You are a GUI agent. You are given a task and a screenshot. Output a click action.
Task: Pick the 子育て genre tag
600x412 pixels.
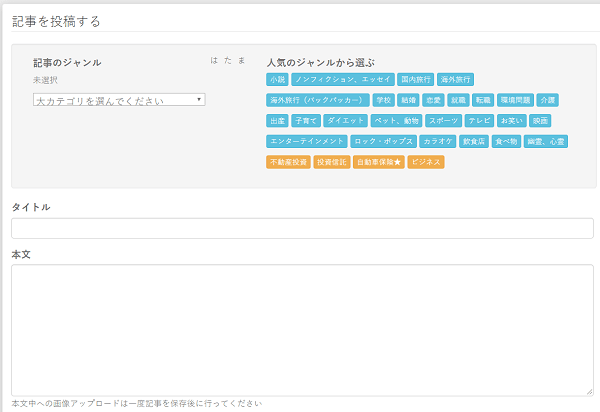pos(306,121)
